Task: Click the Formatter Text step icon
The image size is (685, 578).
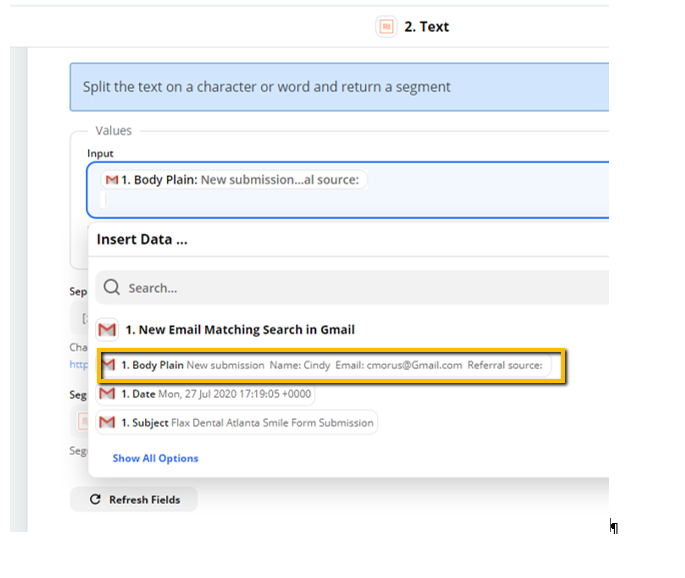Action: (x=386, y=27)
